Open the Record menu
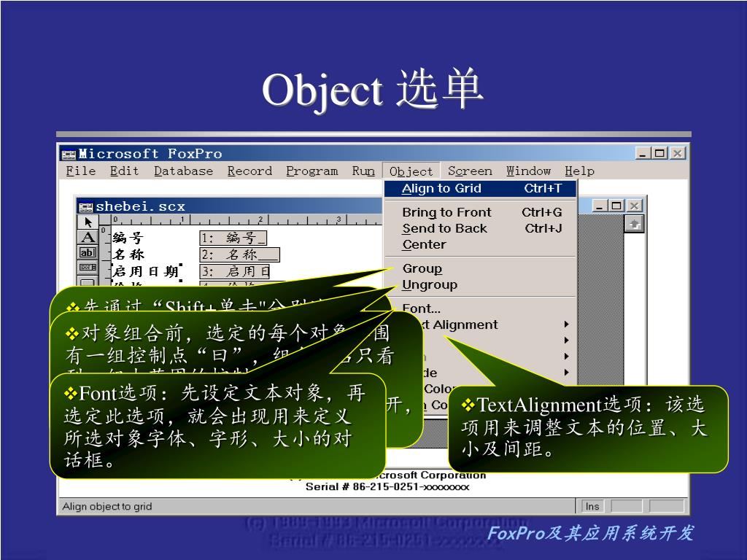 [x=249, y=171]
